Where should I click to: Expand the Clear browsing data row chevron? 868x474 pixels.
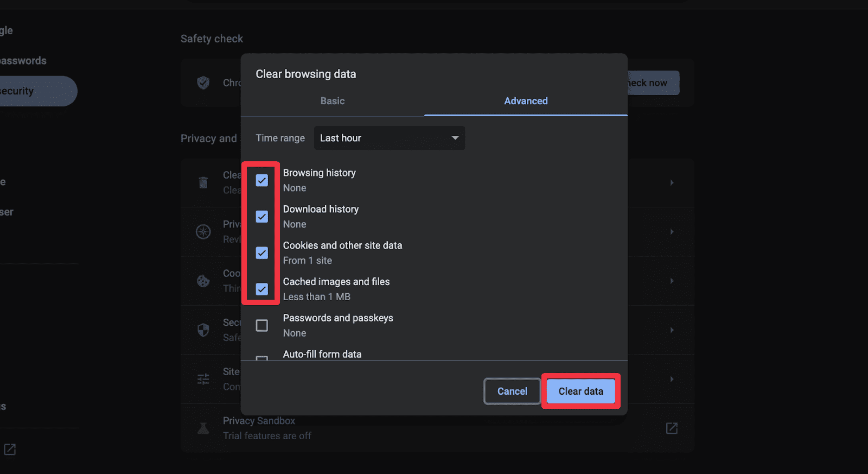(x=672, y=182)
